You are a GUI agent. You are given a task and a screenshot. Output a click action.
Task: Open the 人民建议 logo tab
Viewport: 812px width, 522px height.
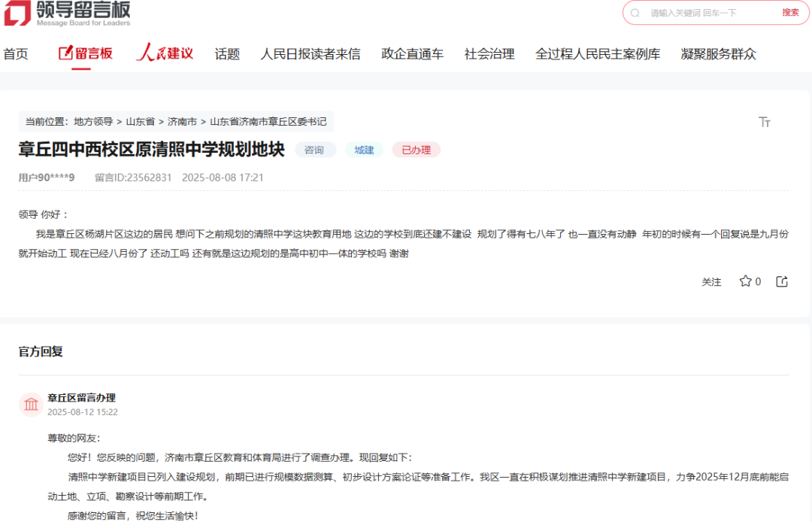coord(165,53)
